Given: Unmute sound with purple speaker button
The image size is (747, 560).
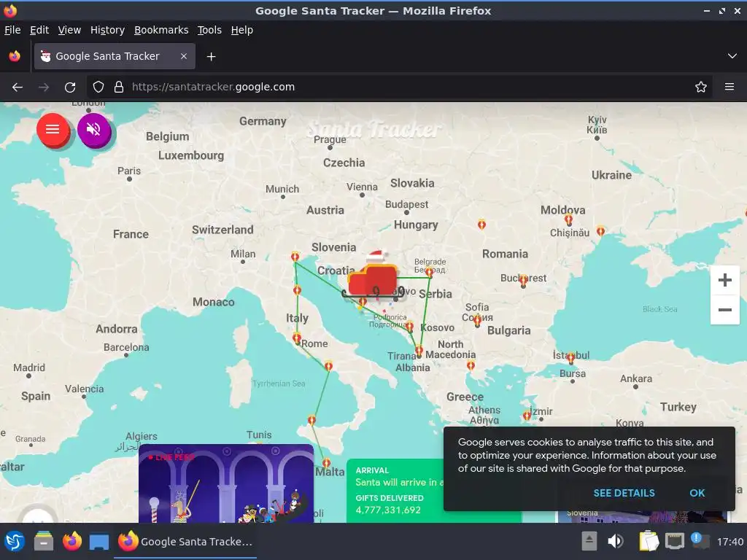Looking at the screenshot, I should pyautogui.click(x=94, y=129).
